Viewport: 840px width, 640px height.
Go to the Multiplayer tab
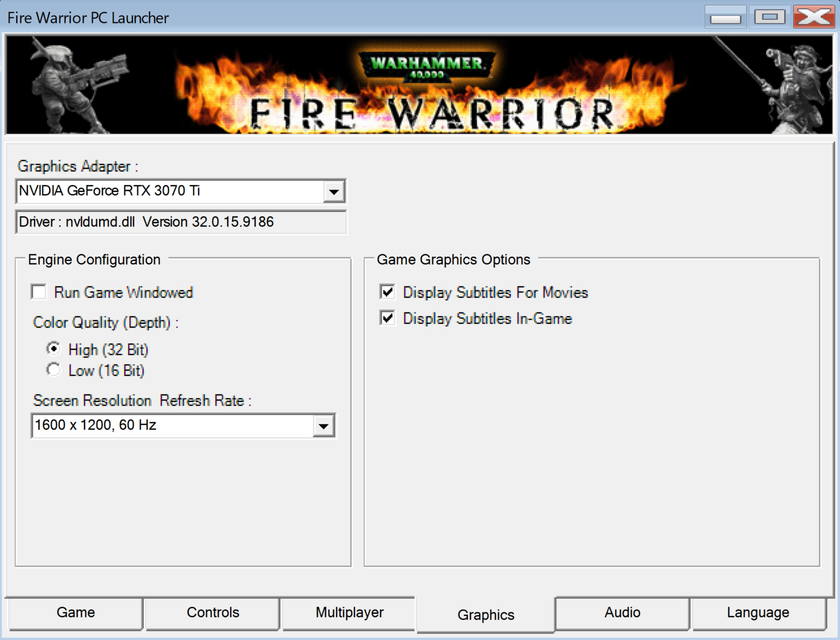pyautogui.click(x=349, y=613)
